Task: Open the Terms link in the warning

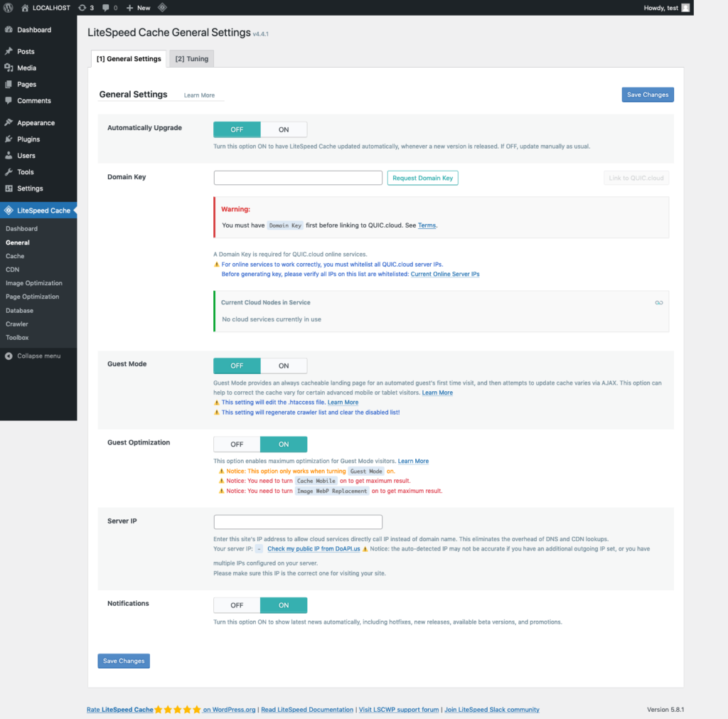Action: (427, 225)
